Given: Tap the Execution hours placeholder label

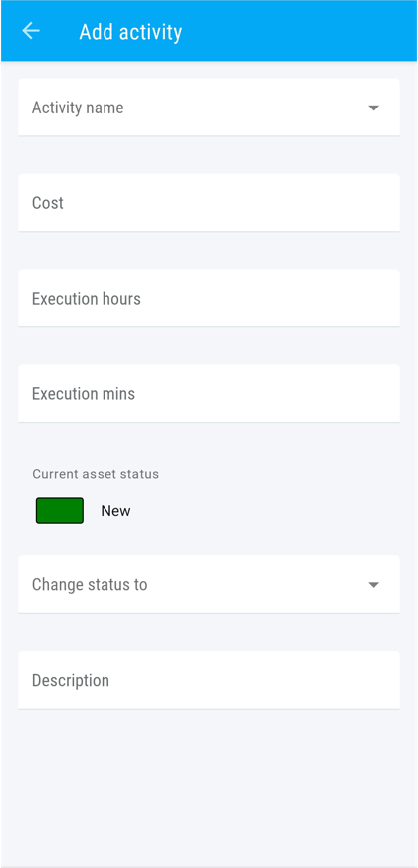Looking at the screenshot, I should pyautogui.click(x=87, y=299).
